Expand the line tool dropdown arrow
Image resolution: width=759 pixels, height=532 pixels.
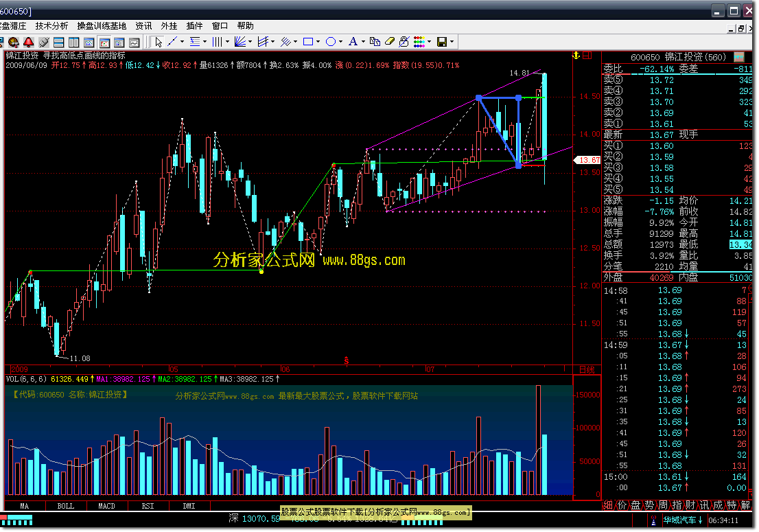click(x=182, y=42)
